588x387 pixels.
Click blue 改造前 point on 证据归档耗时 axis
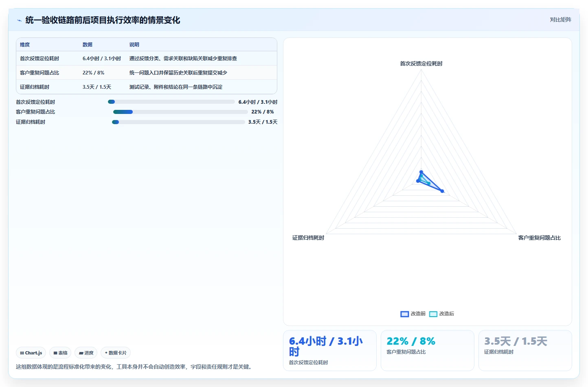(x=418, y=181)
